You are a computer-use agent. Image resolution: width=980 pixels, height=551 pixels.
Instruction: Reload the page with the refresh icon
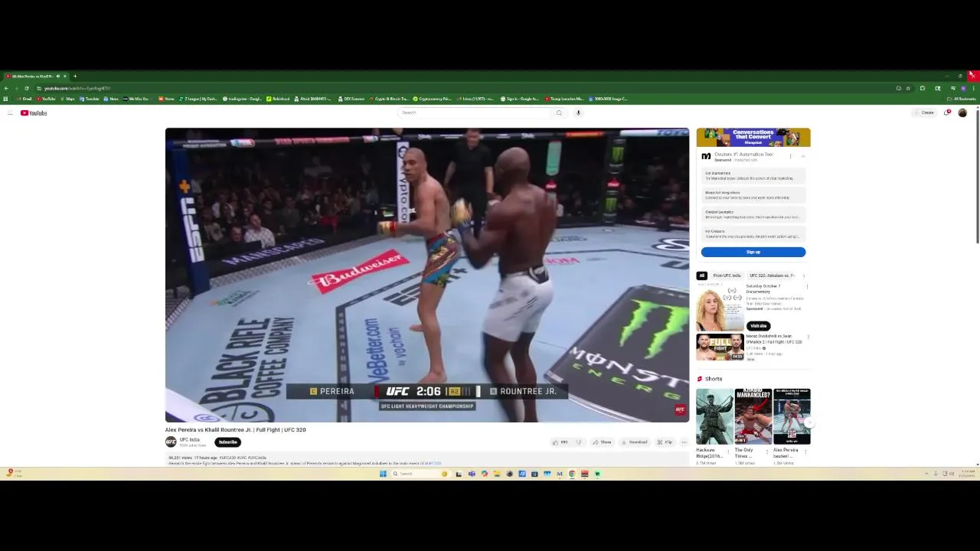click(27, 88)
